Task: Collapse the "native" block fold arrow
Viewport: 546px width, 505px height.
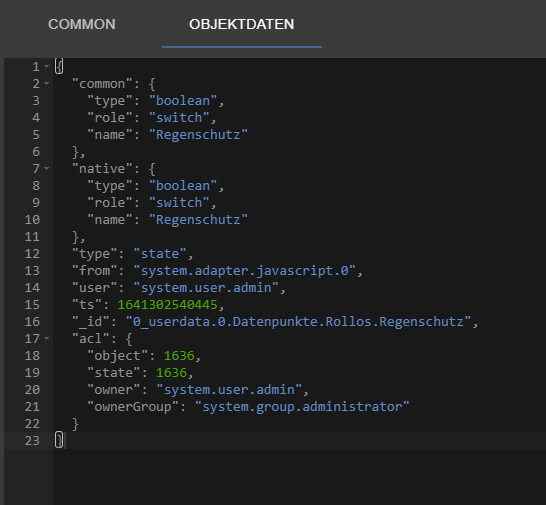Action: [x=46, y=168]
